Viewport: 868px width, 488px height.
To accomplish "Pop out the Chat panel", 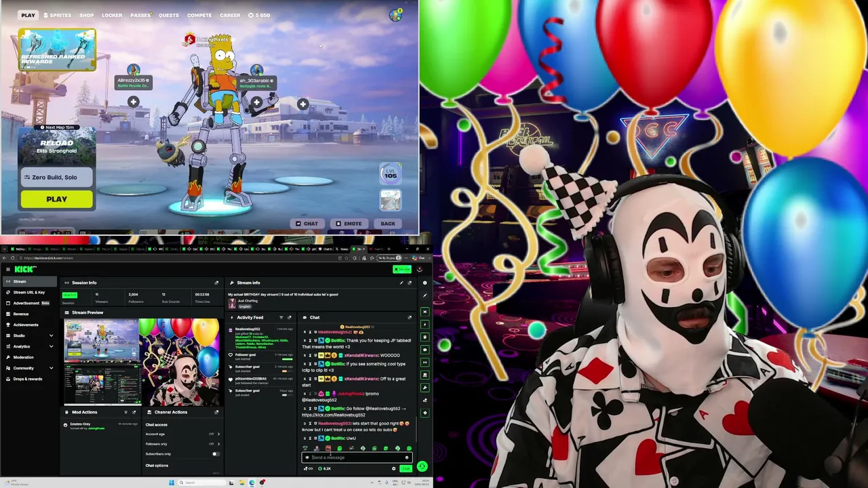I will (x=409, y=317).
